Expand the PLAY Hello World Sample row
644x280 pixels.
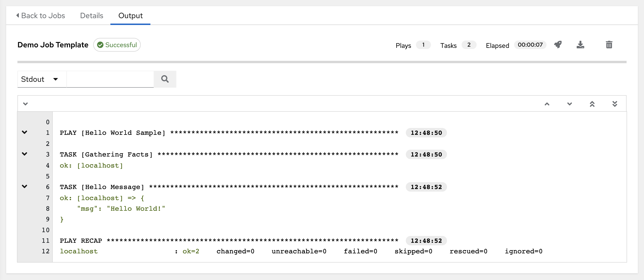[24, 132]
